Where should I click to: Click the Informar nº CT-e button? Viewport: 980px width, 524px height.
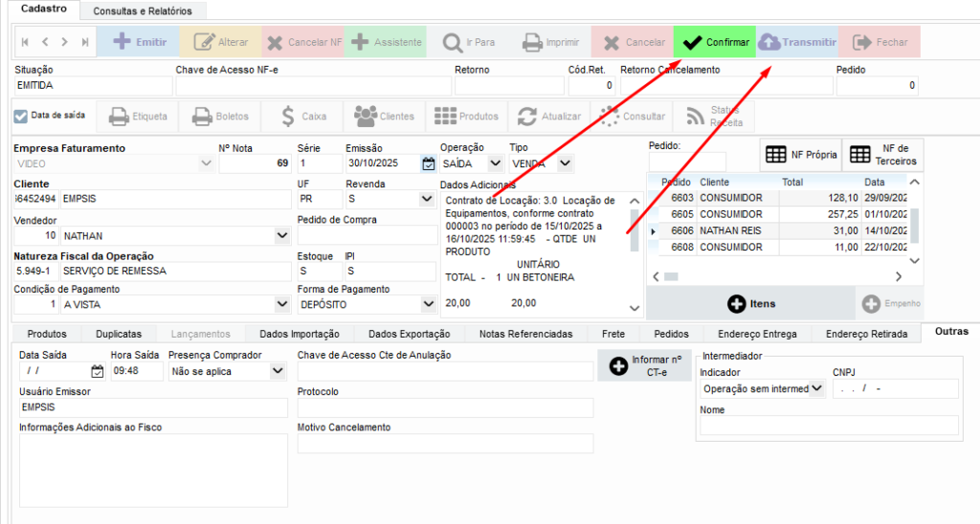(x=644, y=366)
